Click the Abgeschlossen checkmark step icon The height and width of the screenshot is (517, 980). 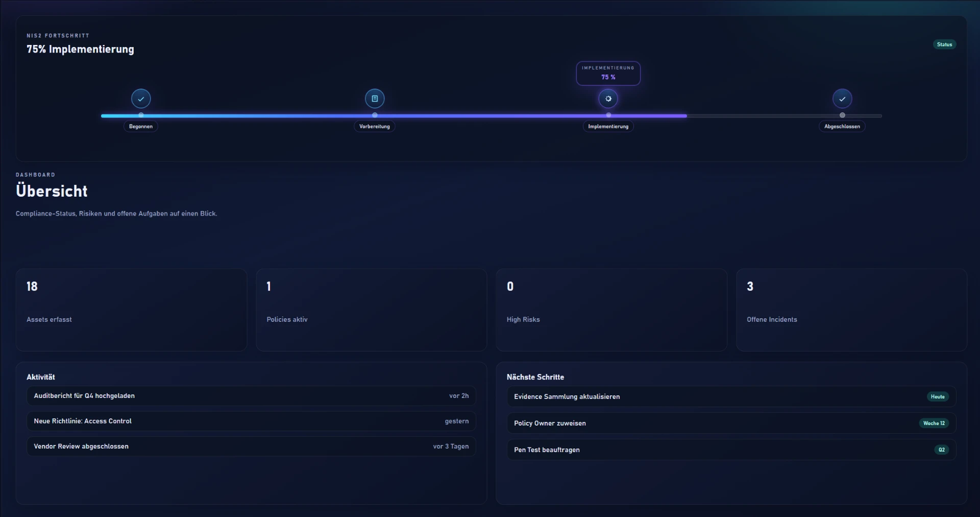click(842, 99)
